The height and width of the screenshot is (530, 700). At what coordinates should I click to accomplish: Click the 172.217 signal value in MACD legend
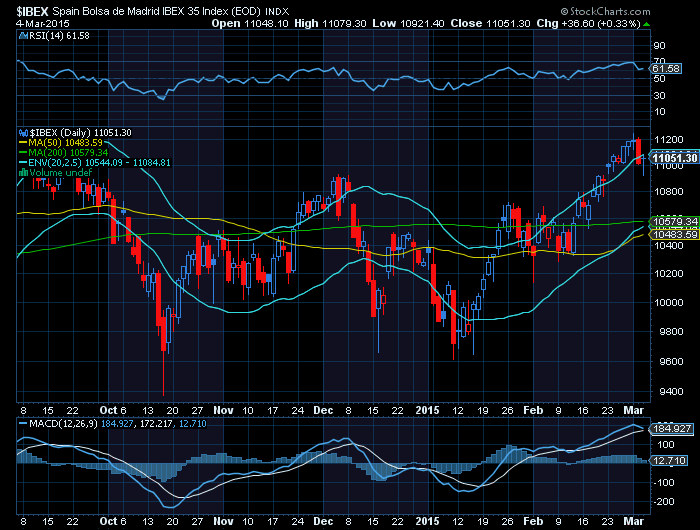coord(156,423)
